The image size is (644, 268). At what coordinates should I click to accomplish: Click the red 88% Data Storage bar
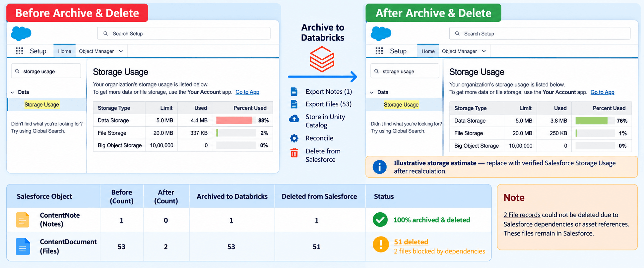(x=234, y=120)
